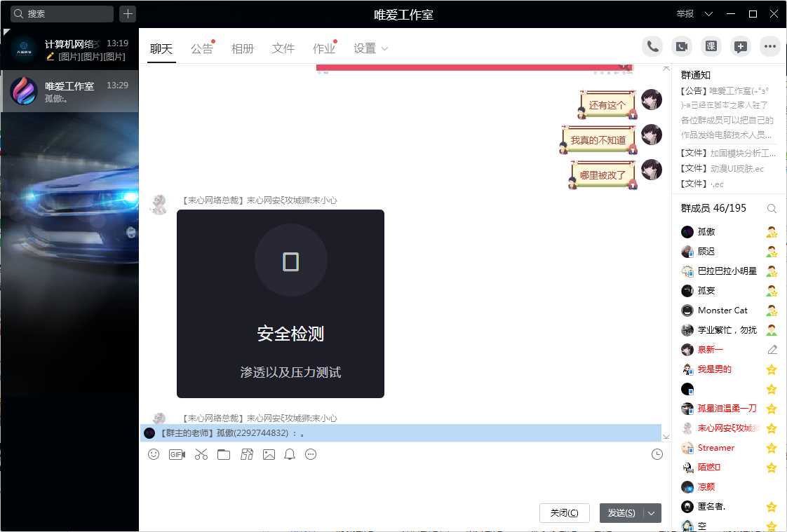The height and width of the screenshot is (532, 787).
Task: Open send options arrow beside 发送
Action: coord(652,513)
